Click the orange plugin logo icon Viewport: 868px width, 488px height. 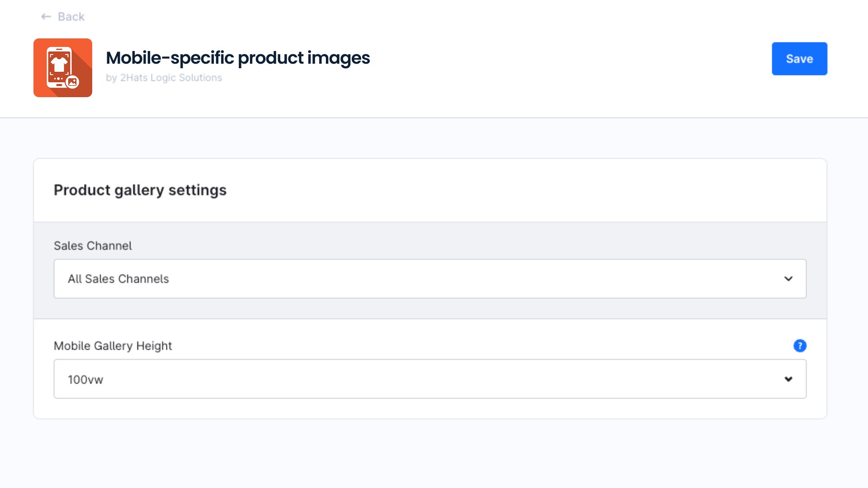click(x=63, y=68)
